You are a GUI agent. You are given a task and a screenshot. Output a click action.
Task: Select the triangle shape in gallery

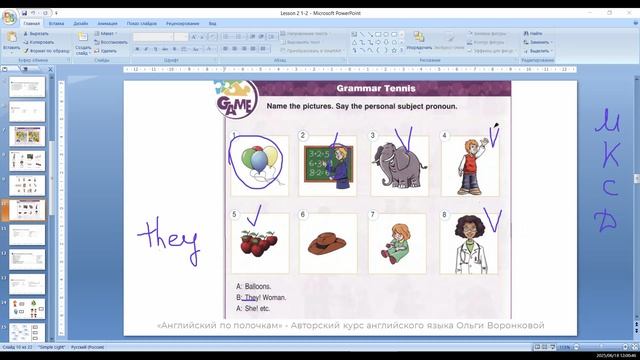[354, 42]
